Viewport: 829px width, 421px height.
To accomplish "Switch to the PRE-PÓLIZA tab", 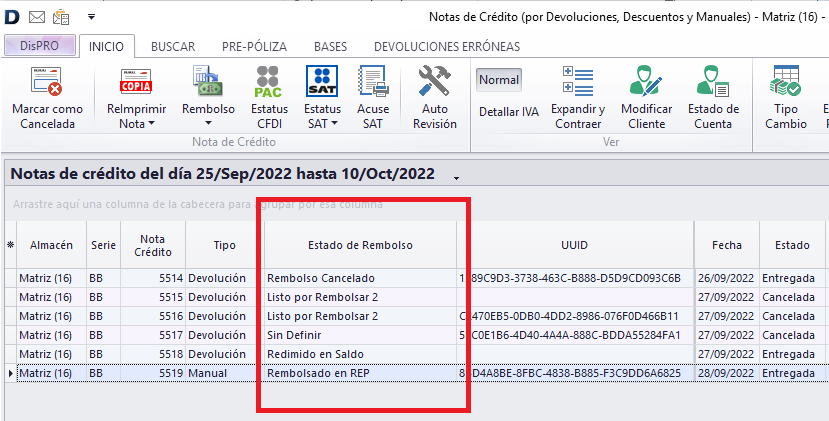I will (254, 47).
